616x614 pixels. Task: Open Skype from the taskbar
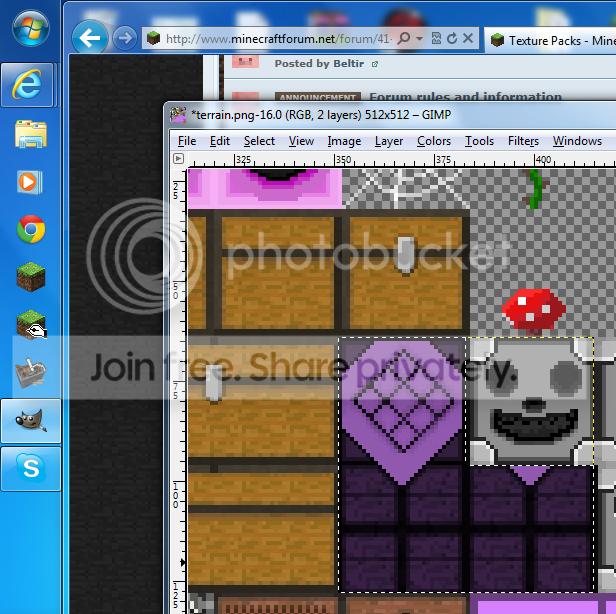click(31, 469)
